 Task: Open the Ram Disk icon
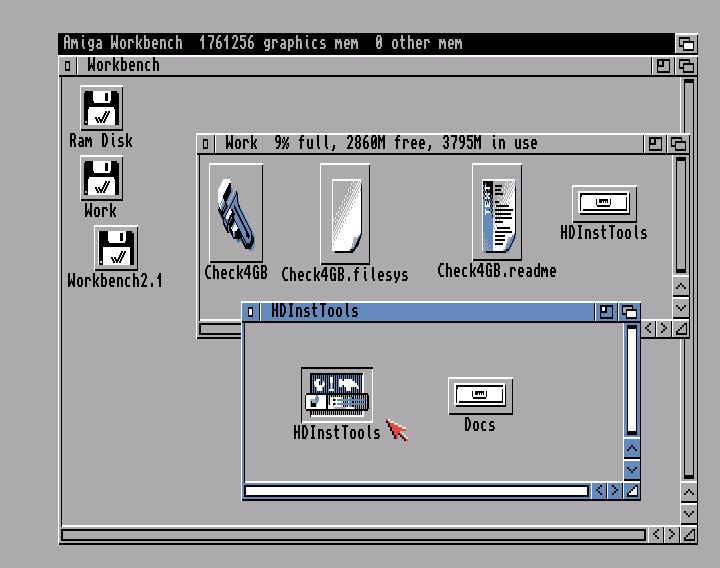click(x=101, y=109)
